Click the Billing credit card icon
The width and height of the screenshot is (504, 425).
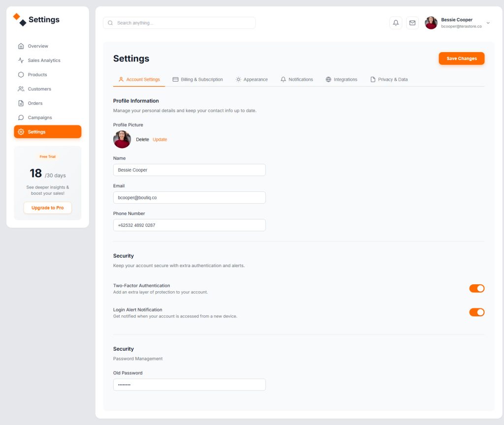click(x=176, y=79)
